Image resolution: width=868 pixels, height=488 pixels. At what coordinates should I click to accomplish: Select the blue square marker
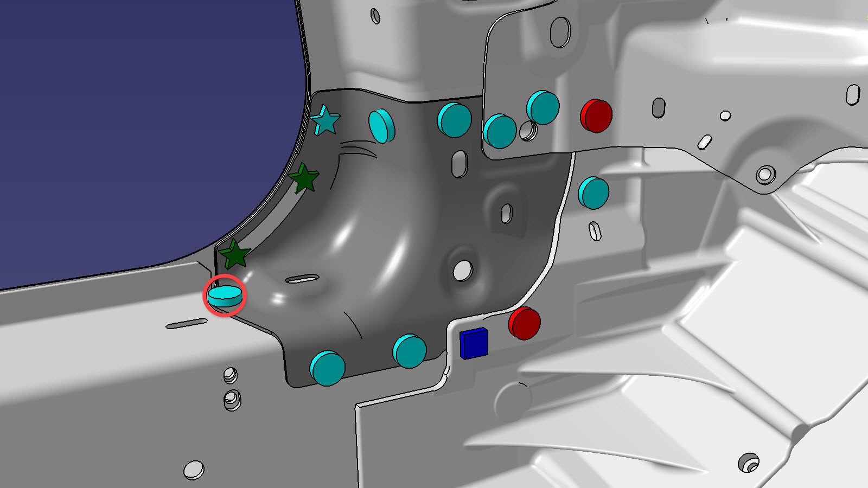[x=474, y=343]
